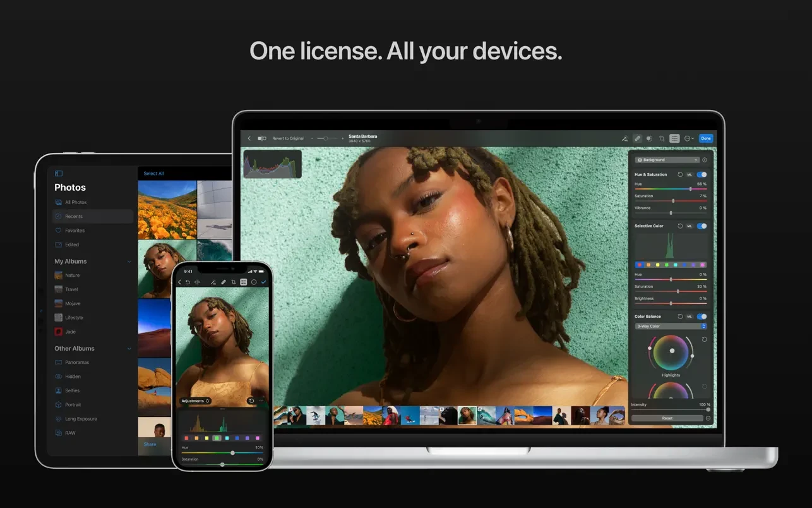Collapse the My Albums section

point(129,261)
